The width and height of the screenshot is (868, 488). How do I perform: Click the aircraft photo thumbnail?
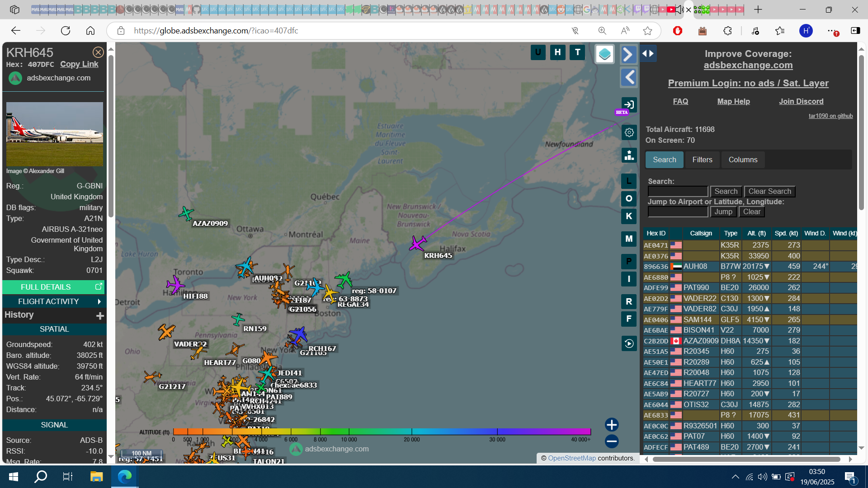point(55,134)
